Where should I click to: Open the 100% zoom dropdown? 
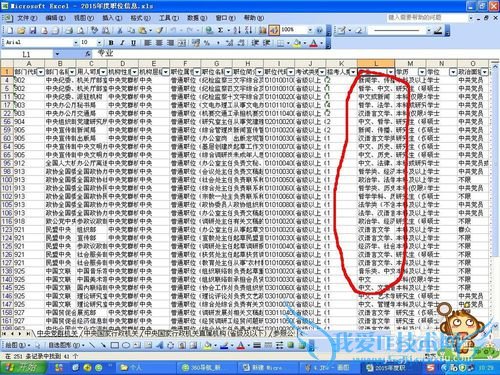point(310,30)
